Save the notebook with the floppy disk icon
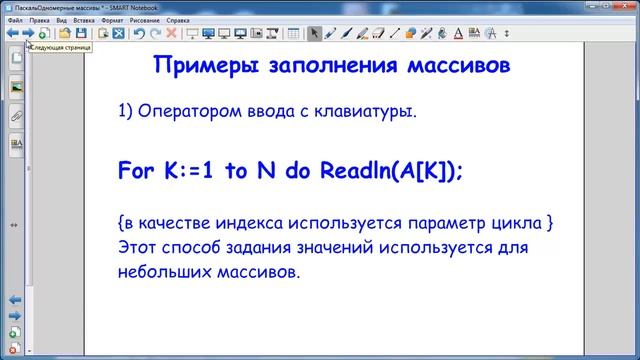Image resolution: width=640 pixels, height=360 pixels. point(81,33)
